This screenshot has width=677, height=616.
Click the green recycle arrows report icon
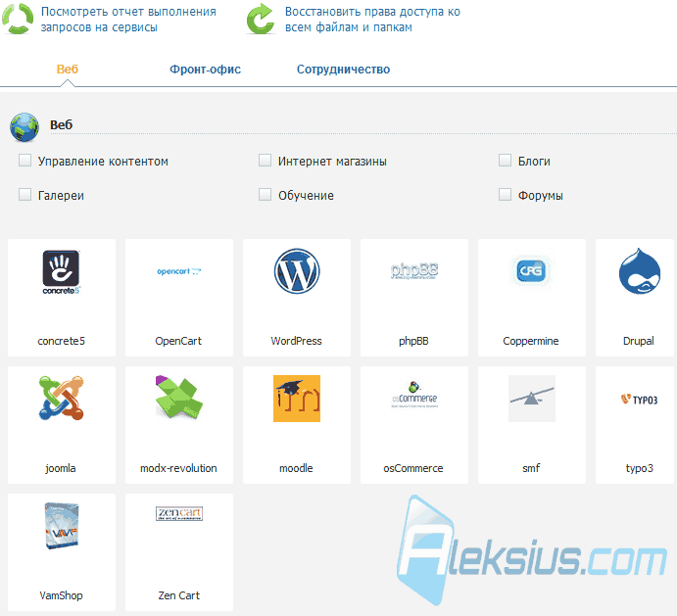[18, 19]
